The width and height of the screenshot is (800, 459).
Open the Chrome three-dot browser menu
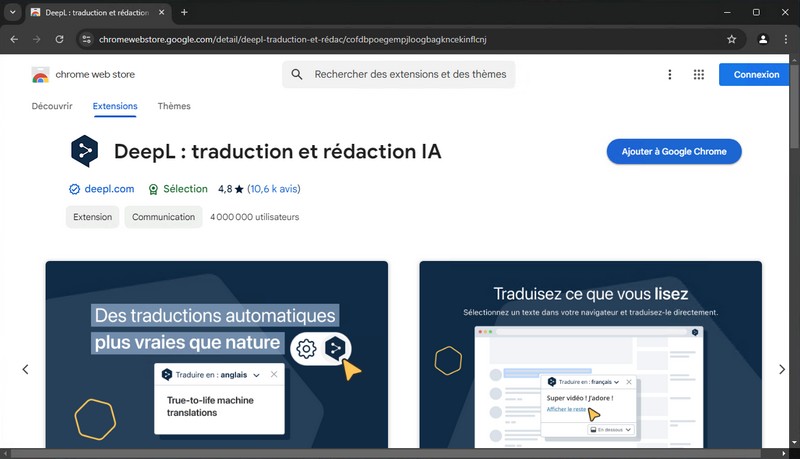pyautogui.click(x=786, y=39)
